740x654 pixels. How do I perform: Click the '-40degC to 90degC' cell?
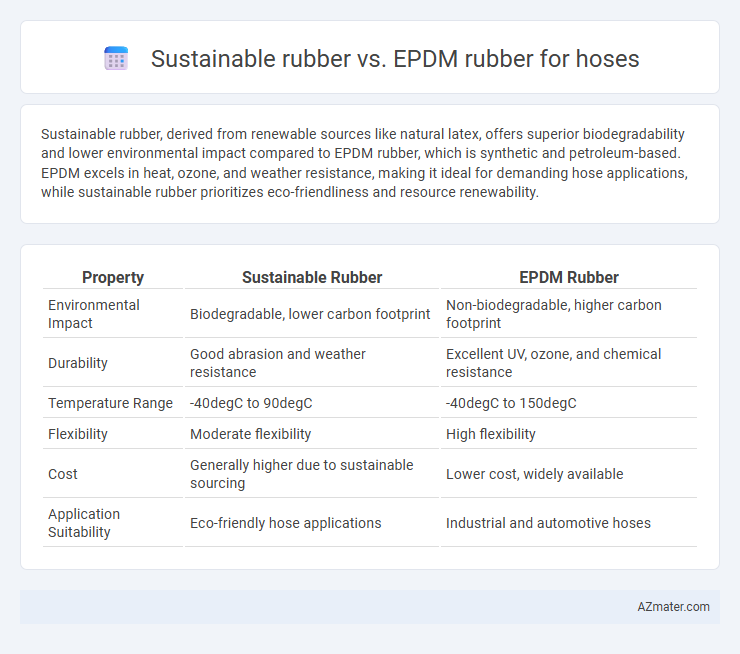tap(312, 403)
